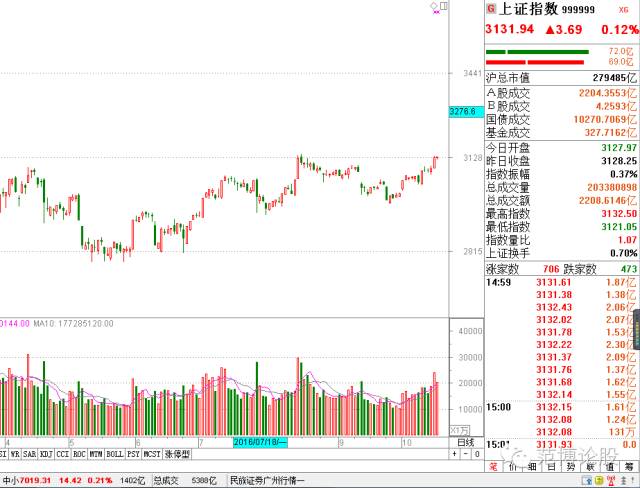
Task: Click the 2016/07/18 date marker
Action: 260,442
